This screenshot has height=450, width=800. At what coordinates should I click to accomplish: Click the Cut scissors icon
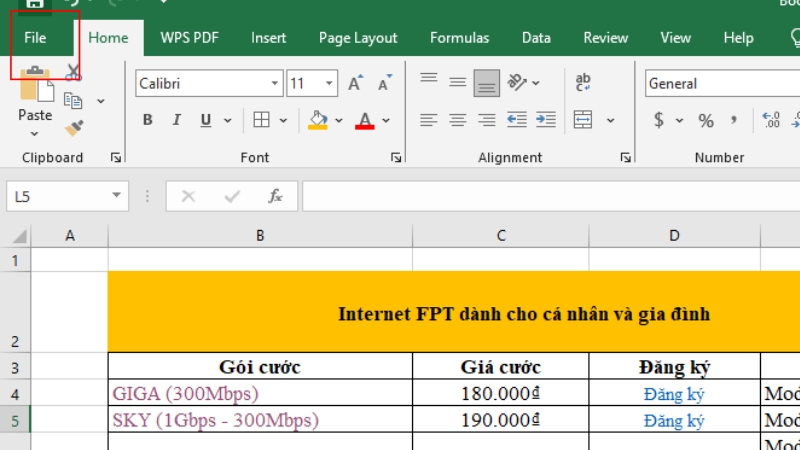pyautogui.click(x=73, y=73)
